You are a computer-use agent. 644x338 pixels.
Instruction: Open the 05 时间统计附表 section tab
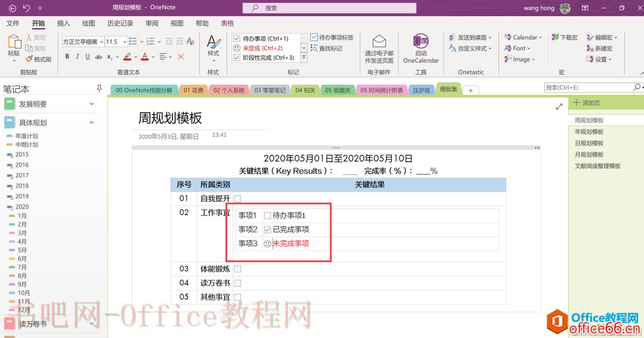382,90
